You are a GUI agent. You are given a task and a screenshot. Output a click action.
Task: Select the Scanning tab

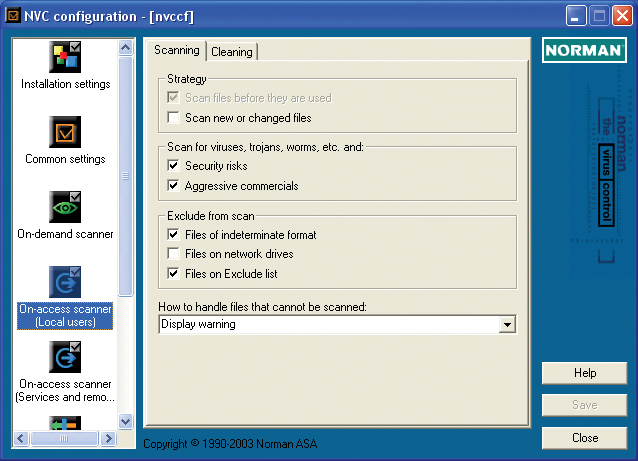tap(177, 50)
